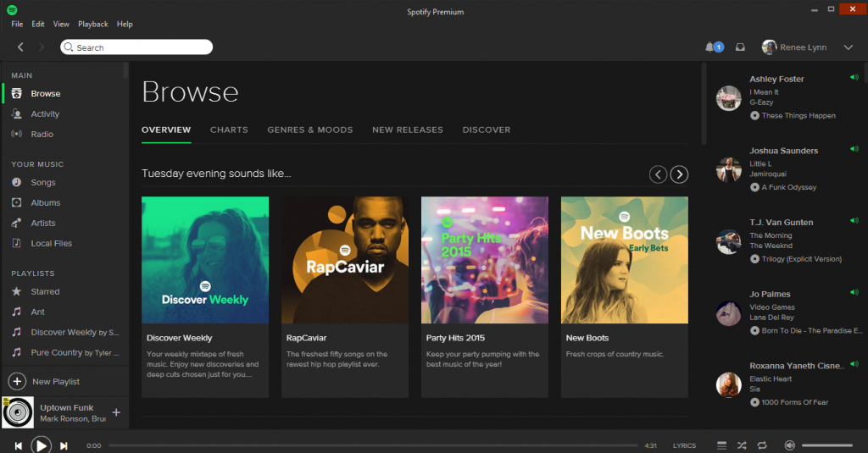Create a New Playlist
The image size is (868, 453).
point(44,382)
